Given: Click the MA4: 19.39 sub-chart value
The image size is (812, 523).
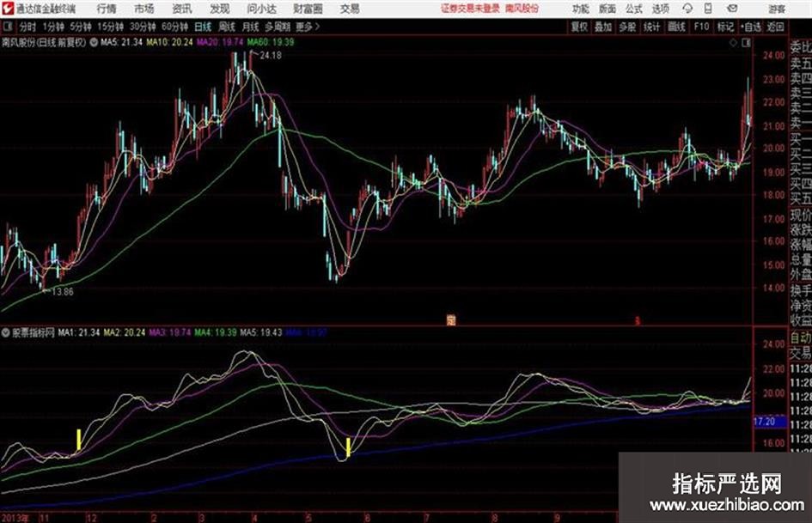Looking at the screenshot, I should 216,332.
